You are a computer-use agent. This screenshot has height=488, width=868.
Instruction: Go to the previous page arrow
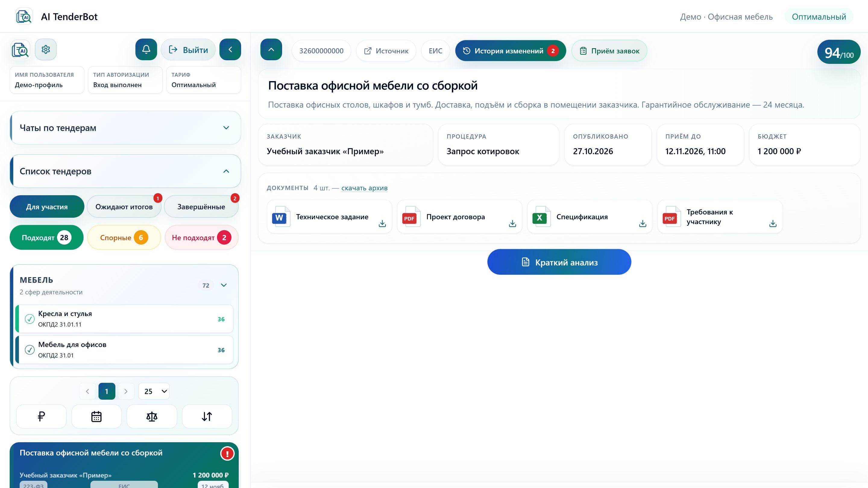88,391
